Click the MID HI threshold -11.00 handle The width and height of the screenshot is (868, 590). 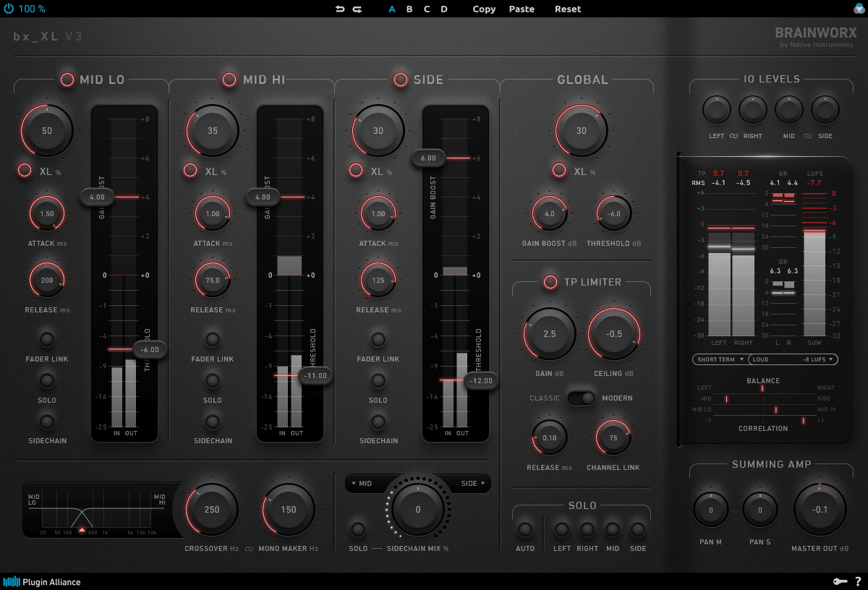click(316, 375)
